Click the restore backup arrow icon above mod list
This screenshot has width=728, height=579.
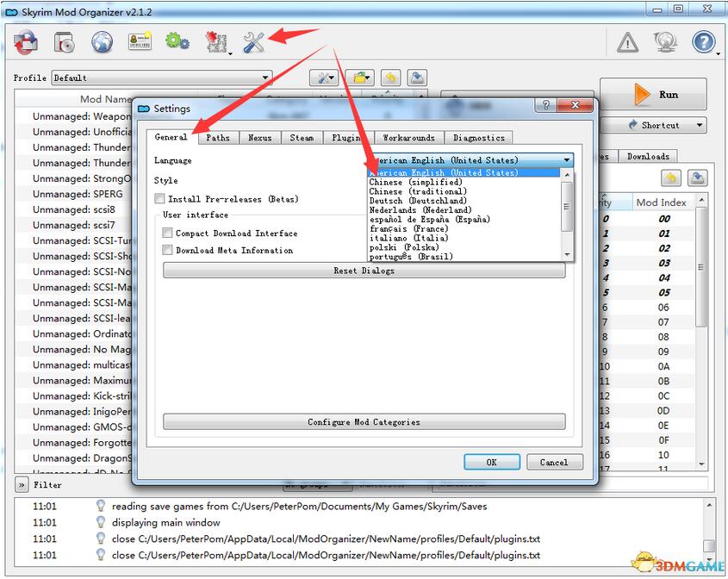tap(391, 78)
